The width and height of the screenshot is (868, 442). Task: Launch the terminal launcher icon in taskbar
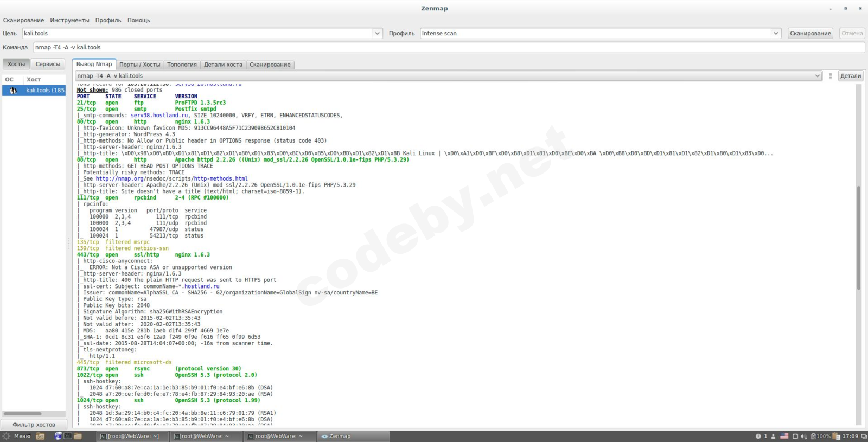[x=68, y=436]
